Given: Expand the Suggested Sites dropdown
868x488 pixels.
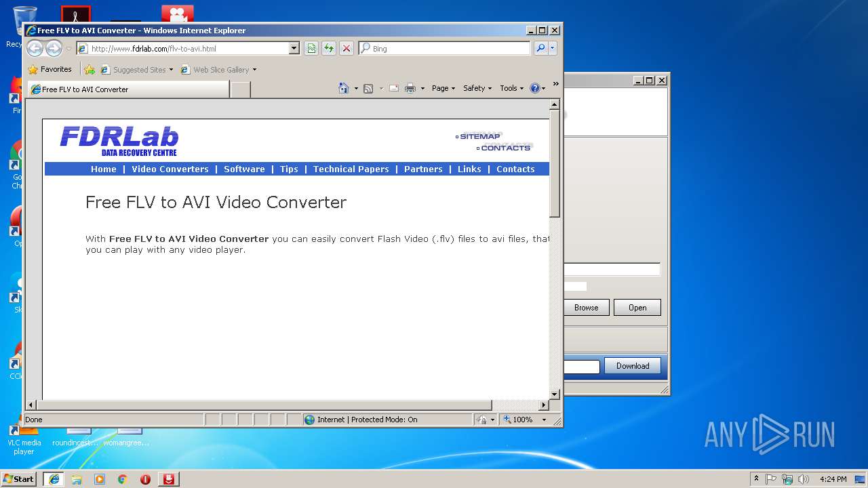Looking at the screenshot, I should point(171,69).
